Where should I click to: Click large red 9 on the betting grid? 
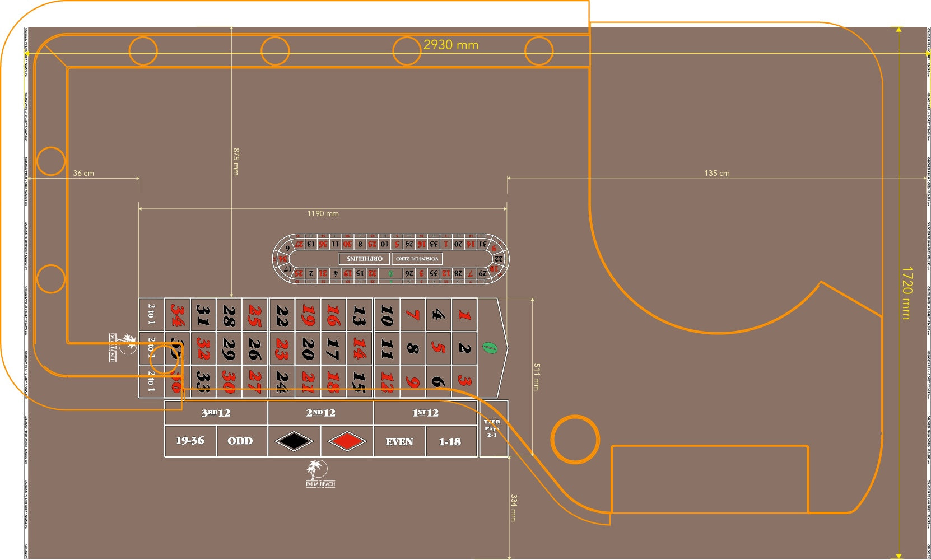(x=413, y=381)
